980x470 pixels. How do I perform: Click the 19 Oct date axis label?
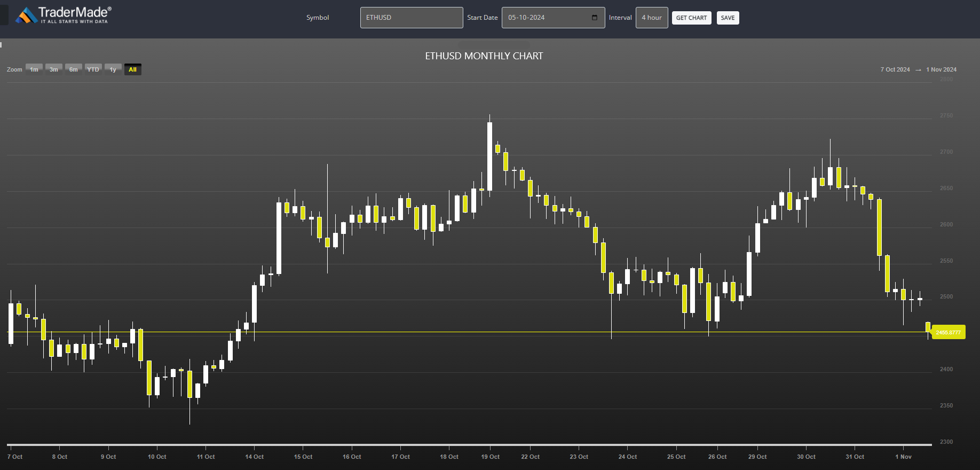[x=490, y=457]
